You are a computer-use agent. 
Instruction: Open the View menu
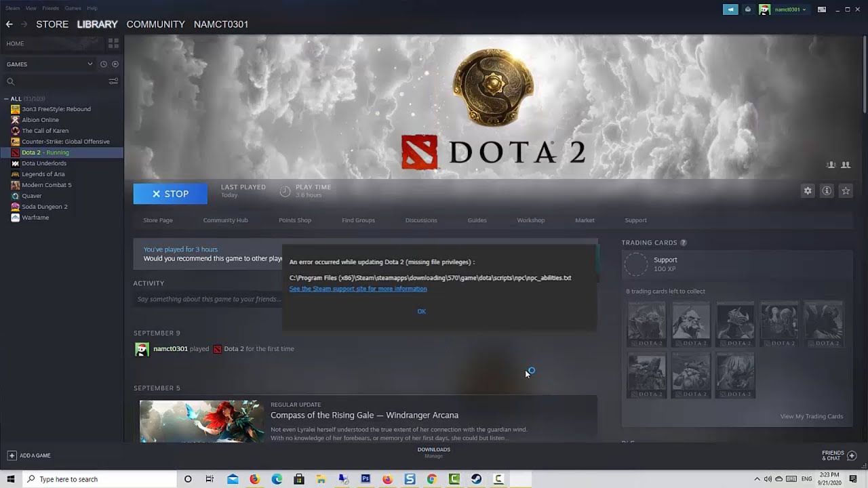pos(31,8)
